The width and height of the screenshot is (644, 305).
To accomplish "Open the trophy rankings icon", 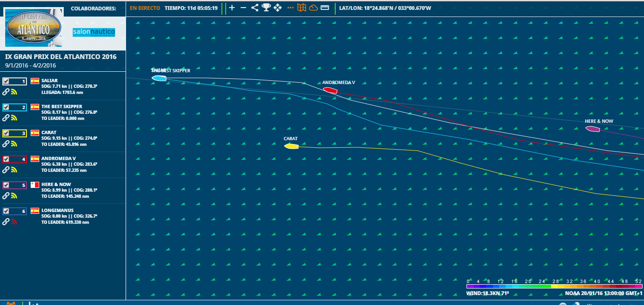I will pyautogui.click(x=266, y=8).
